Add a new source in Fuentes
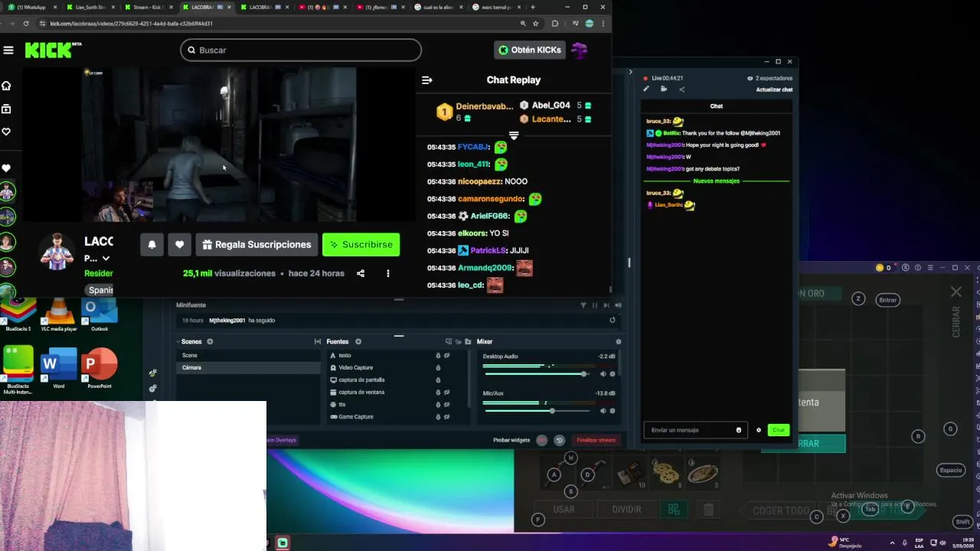980x551 pixels. coord(358,341)
